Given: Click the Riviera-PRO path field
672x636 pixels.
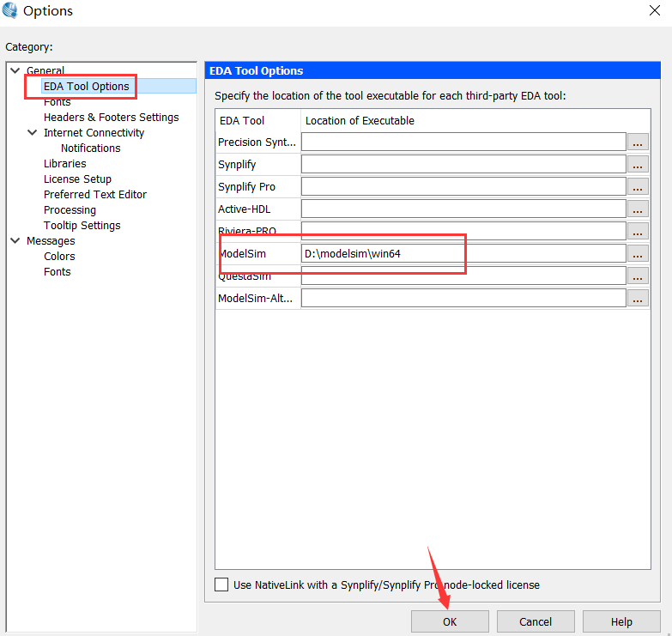Looking at the screenshot, I should coord(463,231).
